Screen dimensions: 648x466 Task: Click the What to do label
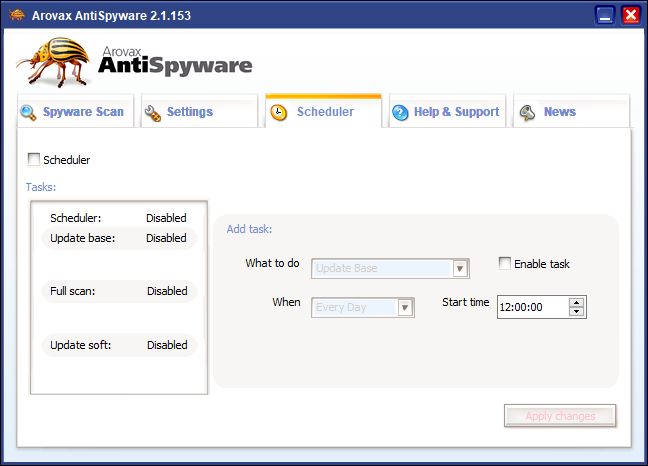[272, 263]
